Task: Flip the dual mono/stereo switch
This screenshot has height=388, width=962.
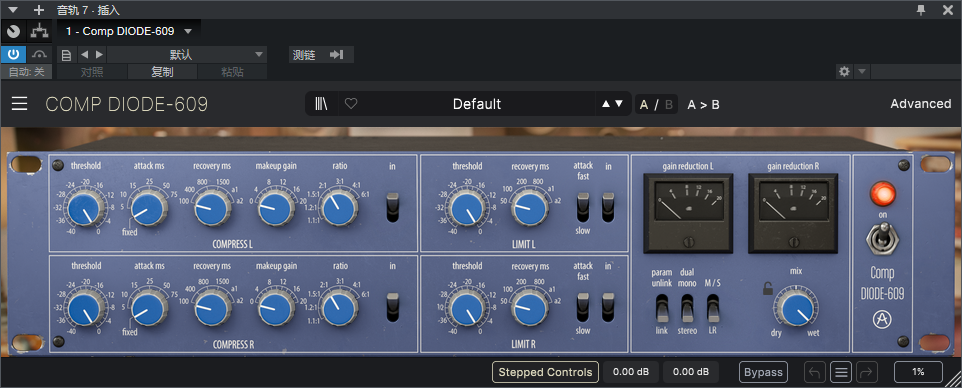Action: pyautogui.click(x=687, y=308)
